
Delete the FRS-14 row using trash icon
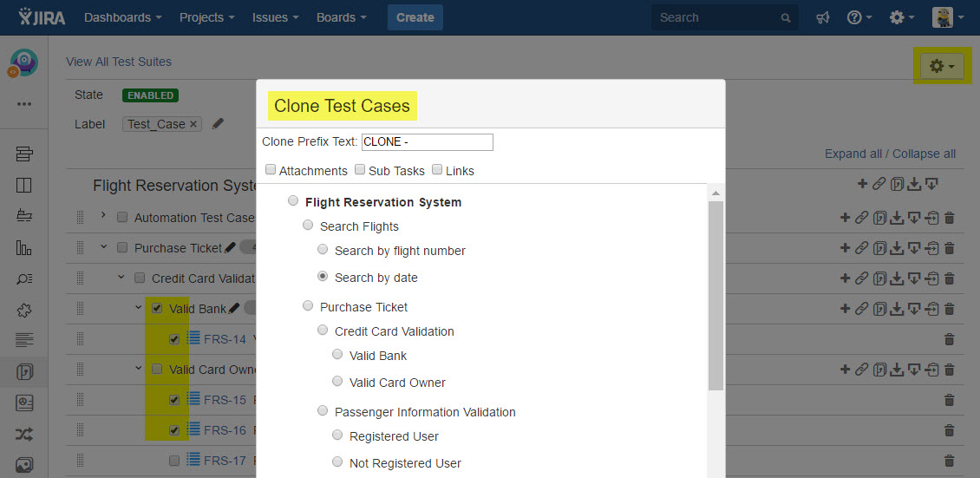point(949,339)
